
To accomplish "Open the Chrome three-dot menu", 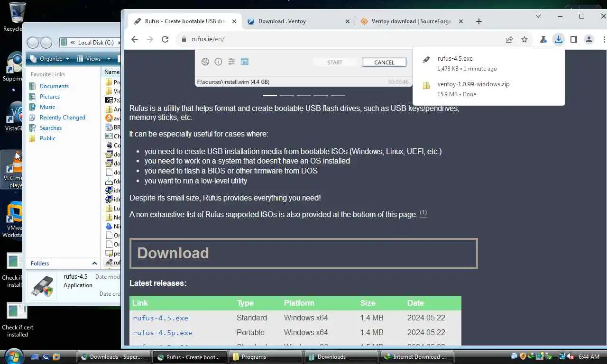I will 604,39.
